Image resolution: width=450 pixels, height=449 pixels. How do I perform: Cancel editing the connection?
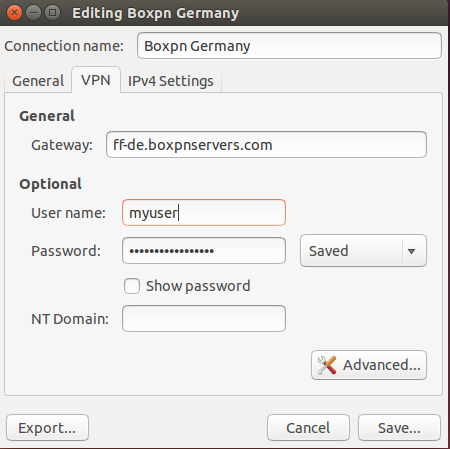(308, 428)
